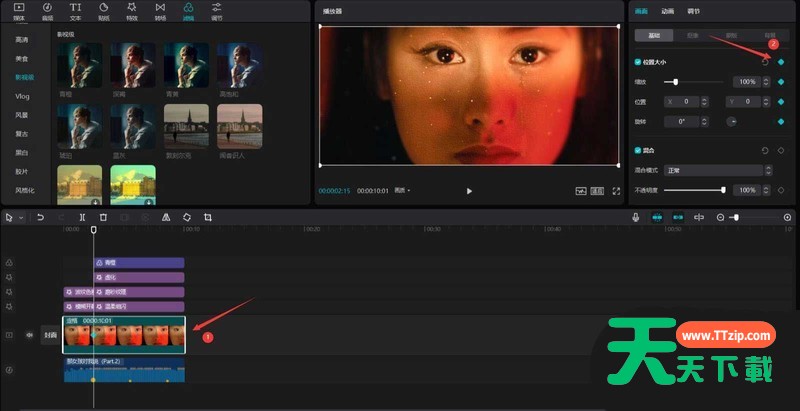Open the selection tool dropdown arrow

(19, 217)
